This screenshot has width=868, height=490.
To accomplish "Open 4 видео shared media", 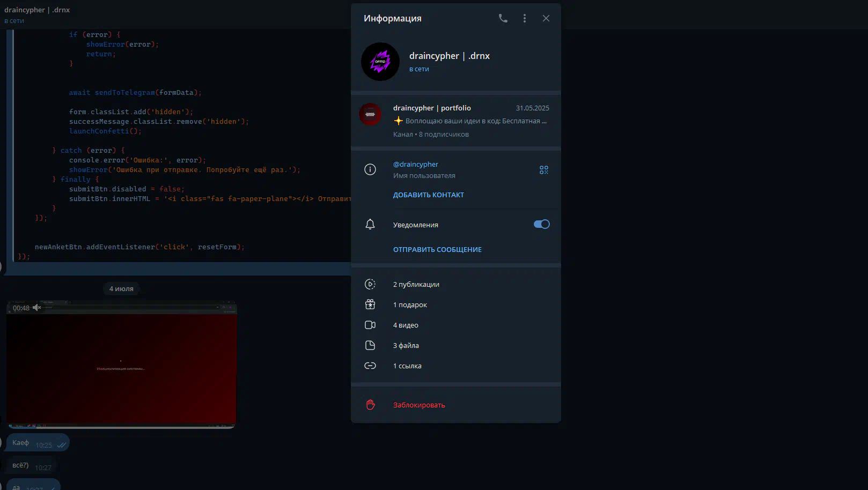I will (456, 325).
